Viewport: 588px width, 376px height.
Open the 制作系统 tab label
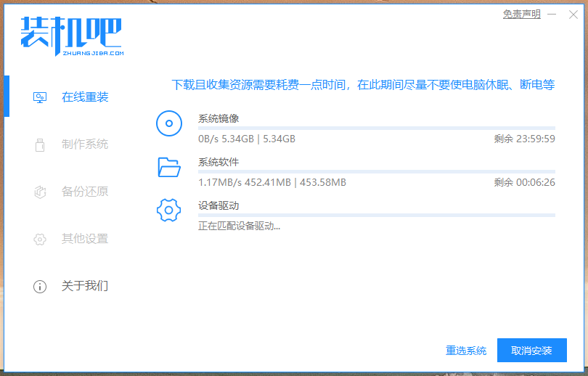[x=85, y=144]
